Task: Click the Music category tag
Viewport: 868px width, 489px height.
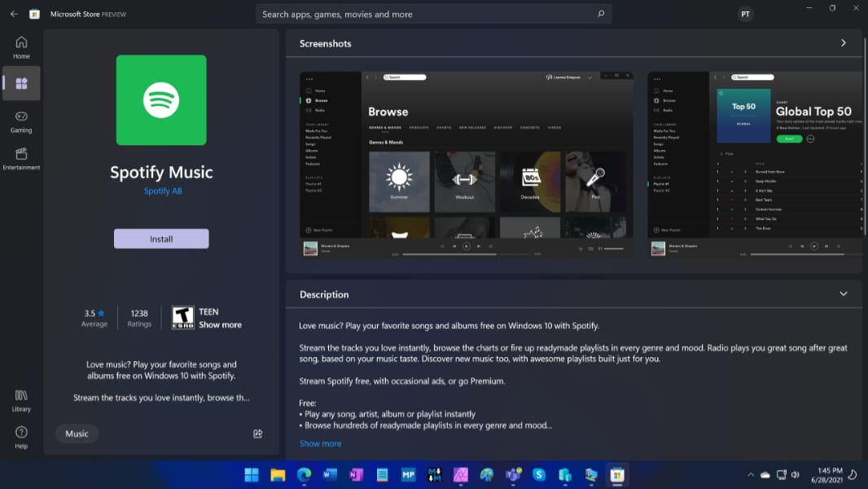Action: tap(77, 434)
